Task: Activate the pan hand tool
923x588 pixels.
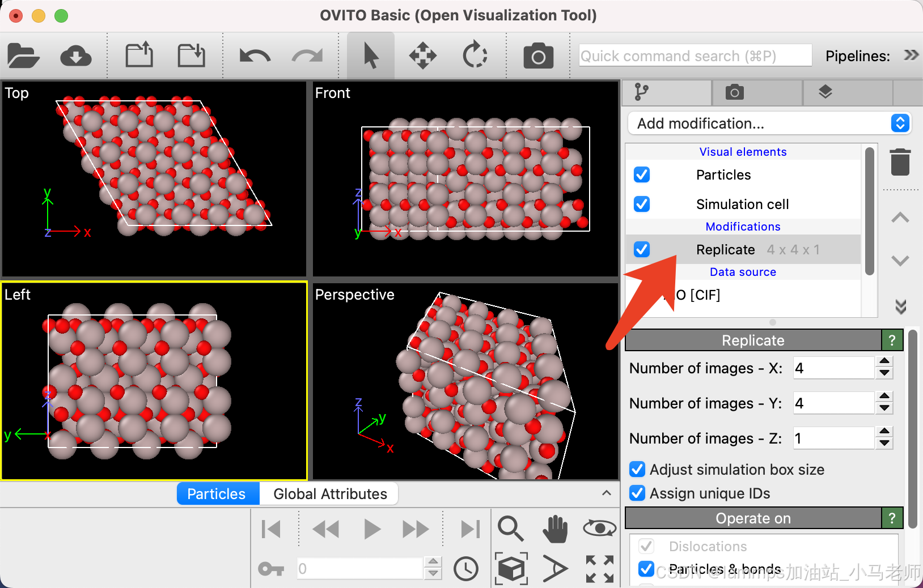Action: pyautogui.click(x=555, y=529)
